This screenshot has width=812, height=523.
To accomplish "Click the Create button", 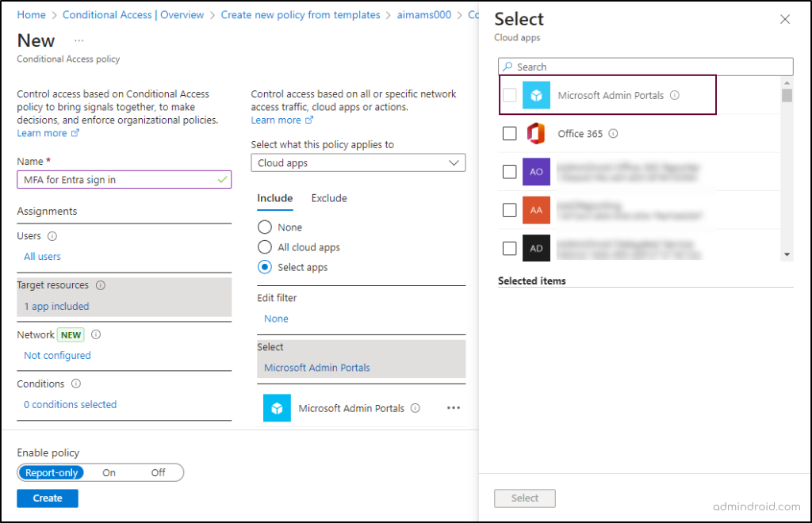I will [48, 498].
